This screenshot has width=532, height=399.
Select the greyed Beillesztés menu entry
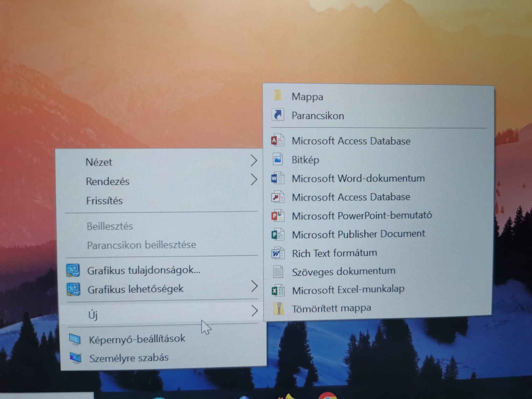110,226
